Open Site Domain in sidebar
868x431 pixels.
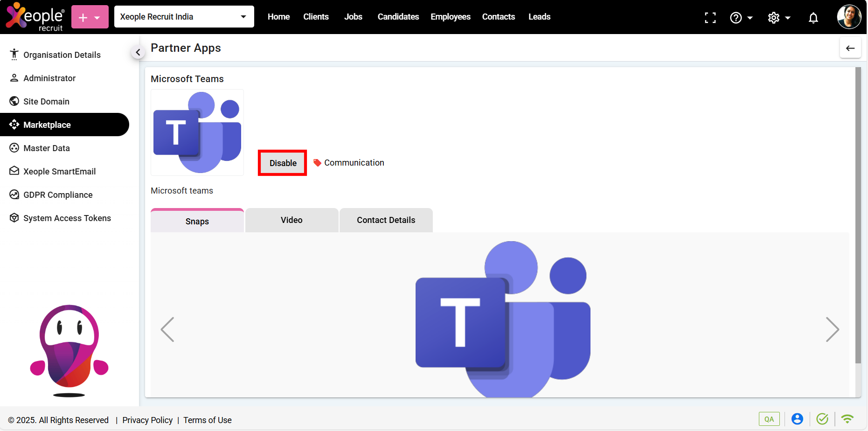click(64, 101)
